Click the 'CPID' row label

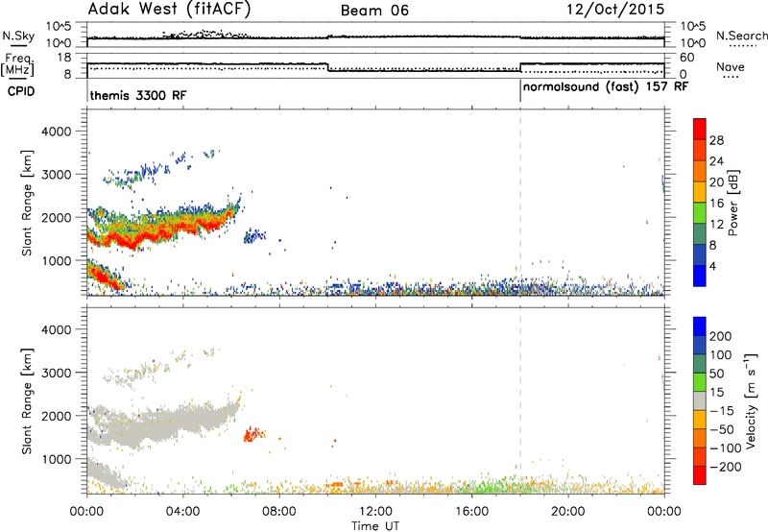[21, 91]
